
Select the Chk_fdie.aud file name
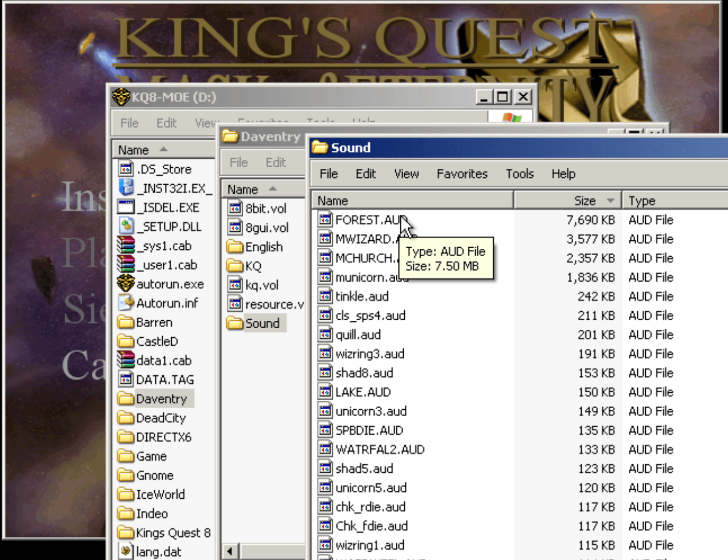click(x=371, y=526)
